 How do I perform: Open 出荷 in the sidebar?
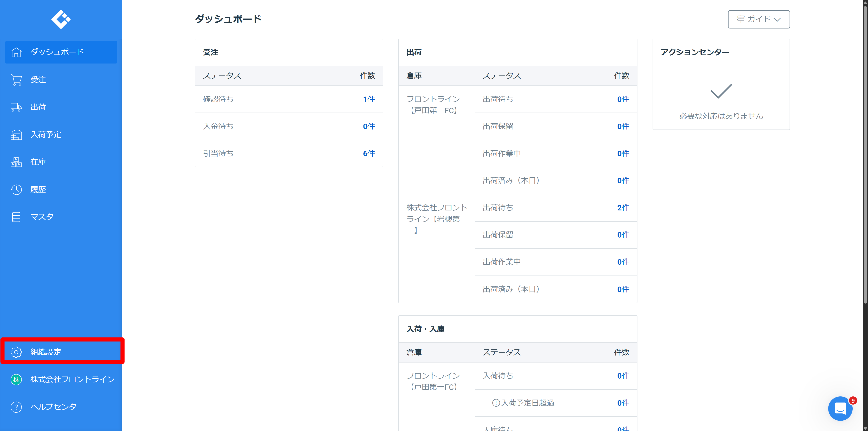tap(61, 107)
